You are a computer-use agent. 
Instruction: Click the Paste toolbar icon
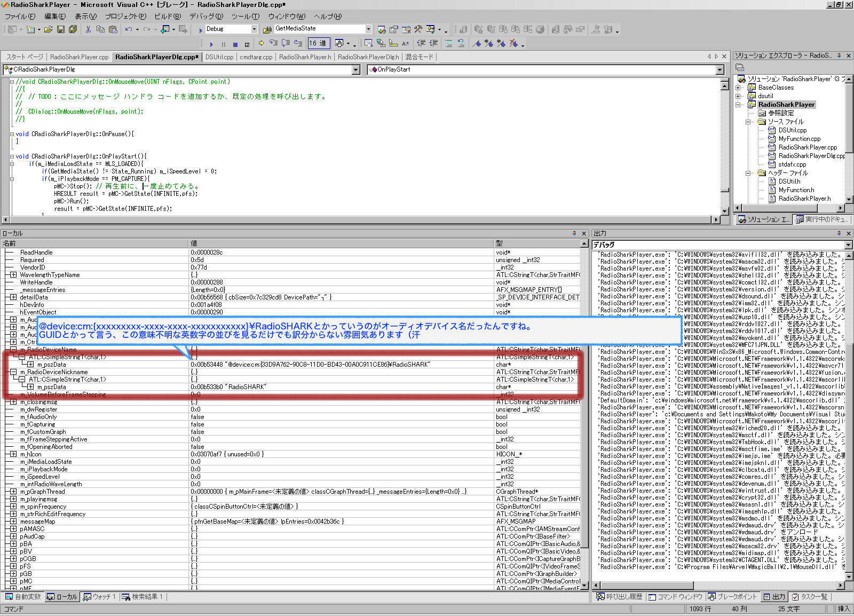point(113,29)
